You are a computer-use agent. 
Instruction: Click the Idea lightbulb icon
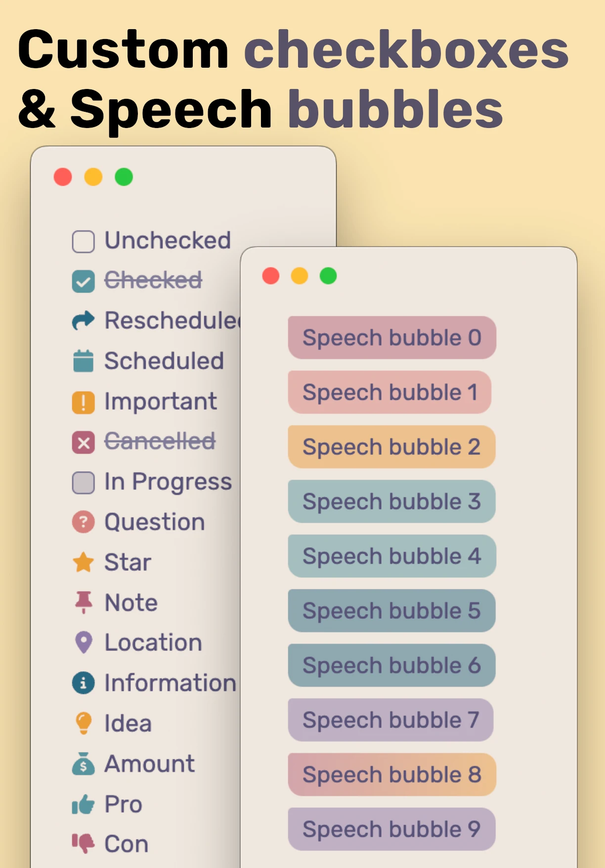[83, 723]
